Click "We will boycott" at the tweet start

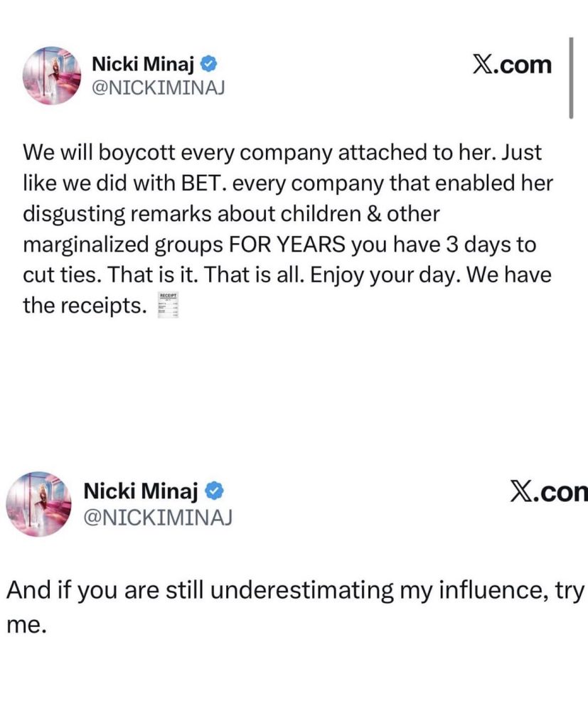point(95,152)
